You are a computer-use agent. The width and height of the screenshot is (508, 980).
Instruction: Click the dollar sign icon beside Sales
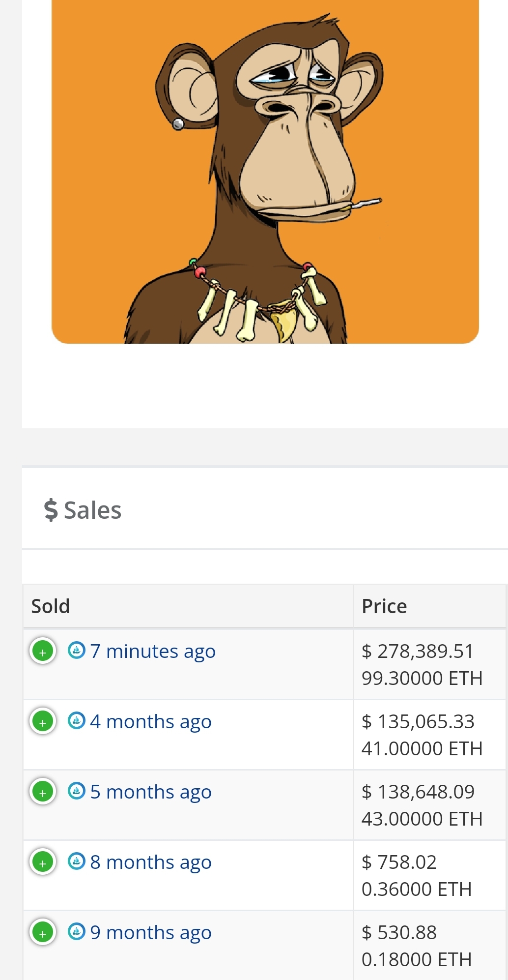51,510
